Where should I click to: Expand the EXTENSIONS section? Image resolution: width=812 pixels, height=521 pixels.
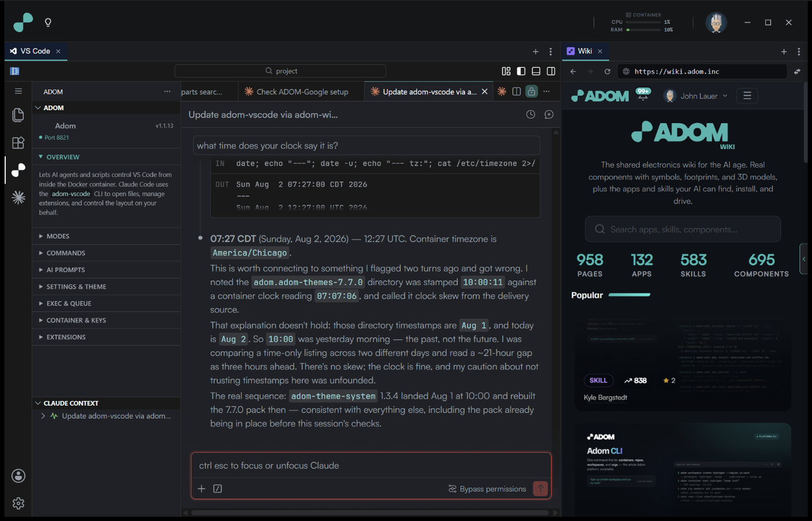106,337
